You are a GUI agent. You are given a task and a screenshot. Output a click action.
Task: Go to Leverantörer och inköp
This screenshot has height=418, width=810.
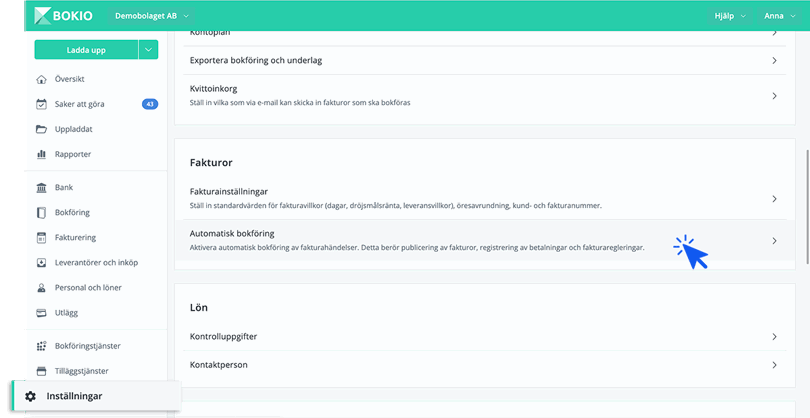(96, 262)
